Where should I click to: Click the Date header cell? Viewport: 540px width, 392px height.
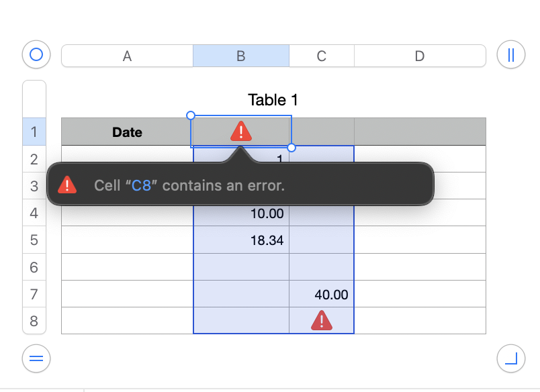(x=127, y=132)
